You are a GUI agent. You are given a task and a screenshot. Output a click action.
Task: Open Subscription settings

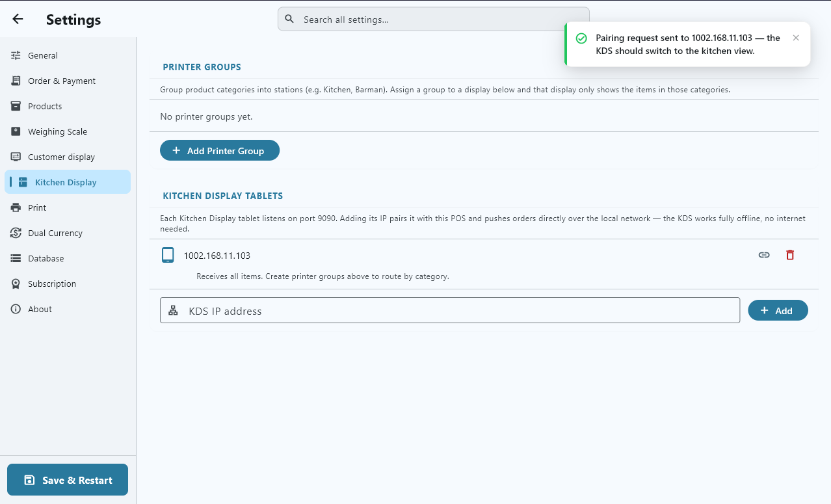(68, 284)
